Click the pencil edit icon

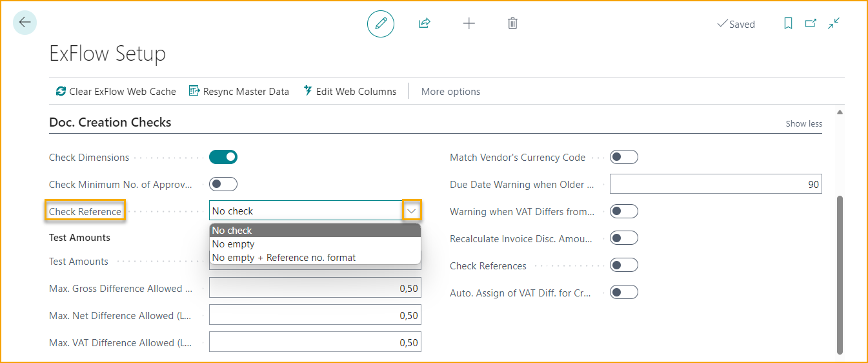pos(381,24)
